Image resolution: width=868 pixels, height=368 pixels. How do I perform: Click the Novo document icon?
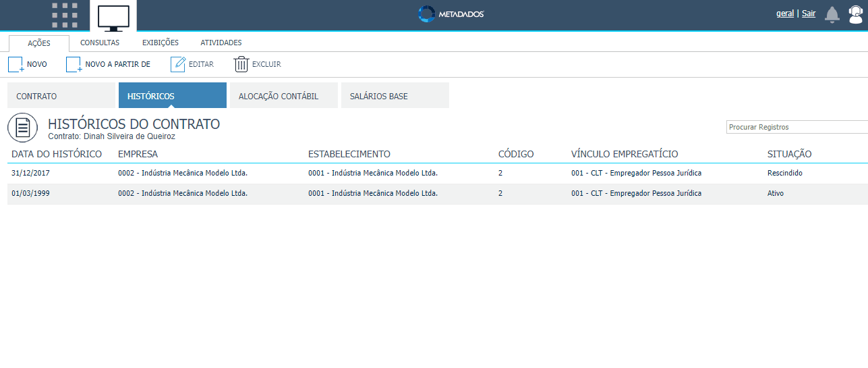[16, 65]
